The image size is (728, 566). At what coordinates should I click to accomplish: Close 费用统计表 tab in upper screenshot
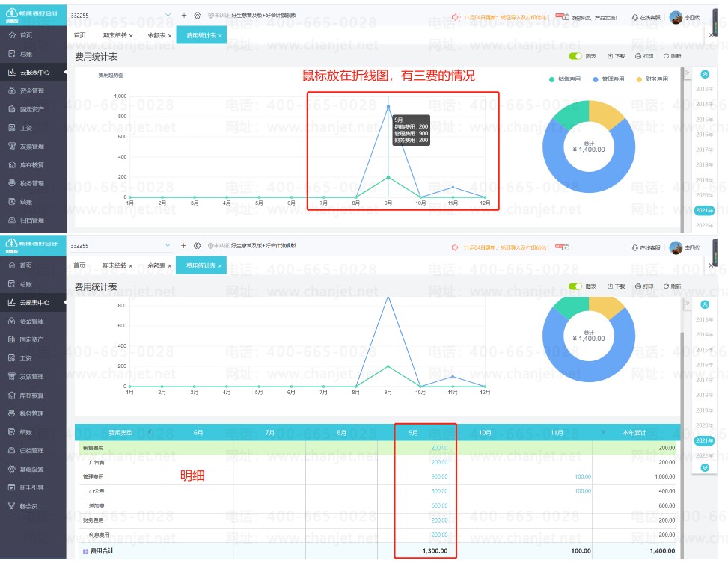pos(220,36)
